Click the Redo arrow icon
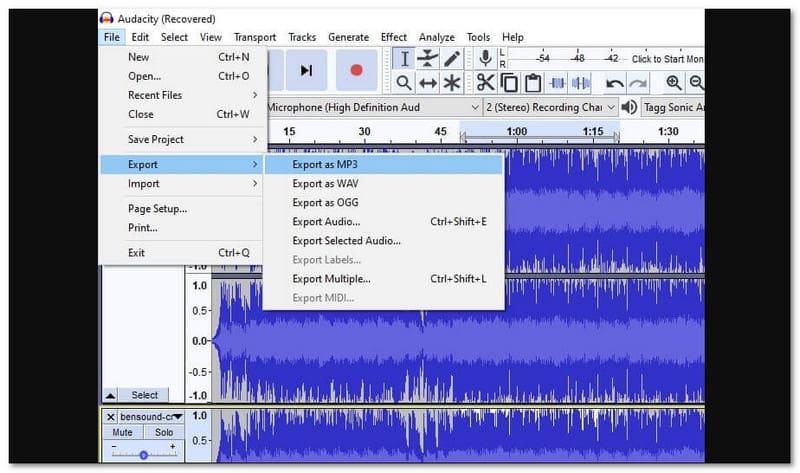Image resolution: width=800 pixels, height=473 pixels. point(638,83)
